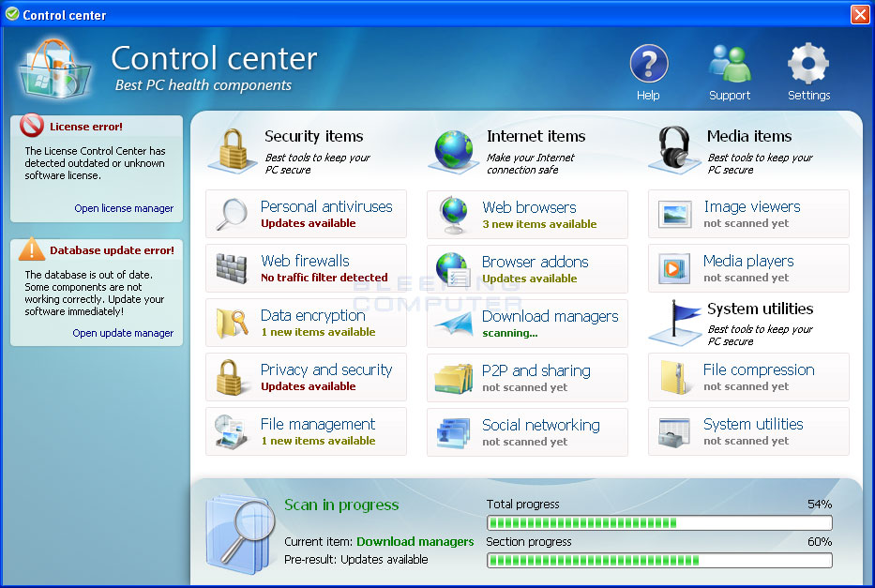
Task: Click the globe icon for Web browsers
Action: click(x=453, y=215)
